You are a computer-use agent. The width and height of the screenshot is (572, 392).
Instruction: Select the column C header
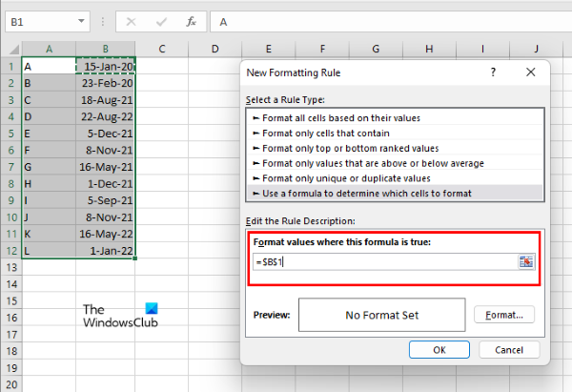click(163, 49)
